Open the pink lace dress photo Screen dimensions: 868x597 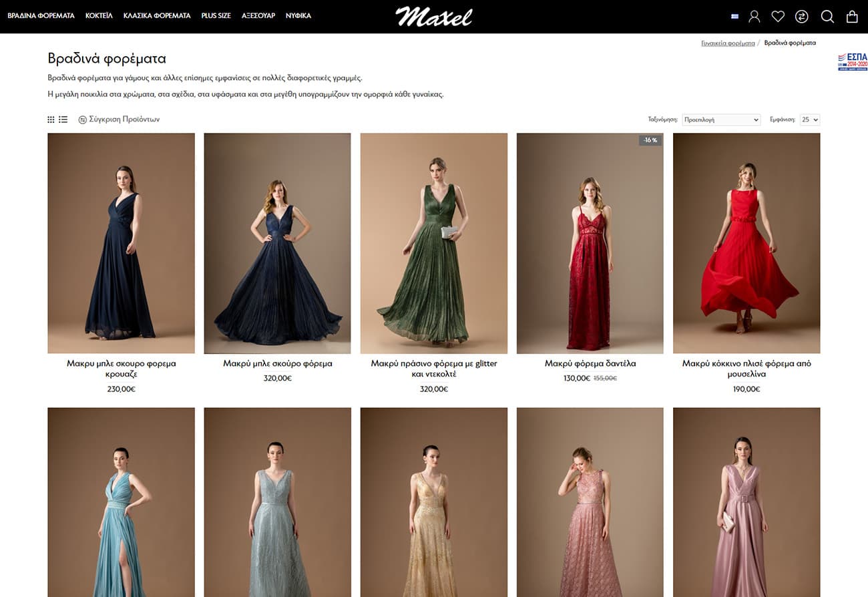click(x=590, y=502)
